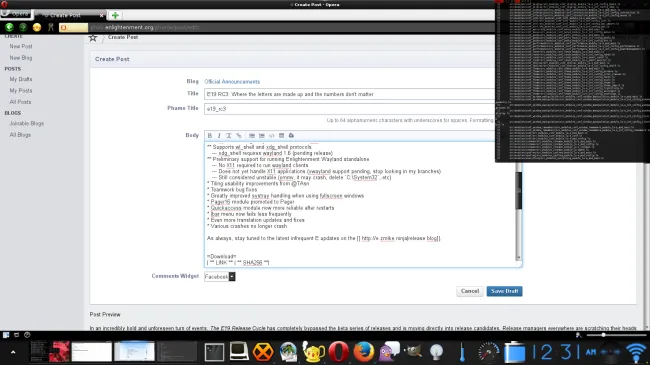This screenshot has width=650, height=365.
Task: Click into the Phame Title field
Action: pyautogui.click(x=349, y=109)
